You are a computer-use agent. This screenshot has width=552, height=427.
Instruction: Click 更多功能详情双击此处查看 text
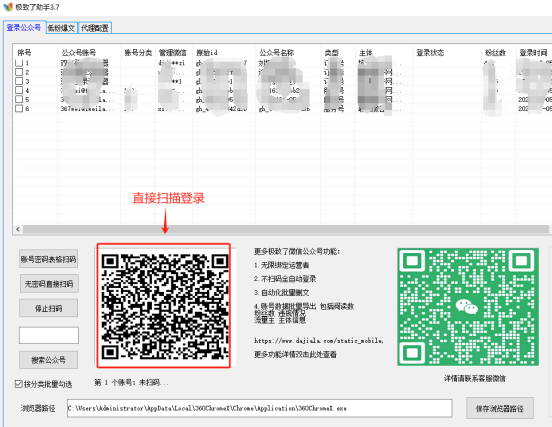295,354
